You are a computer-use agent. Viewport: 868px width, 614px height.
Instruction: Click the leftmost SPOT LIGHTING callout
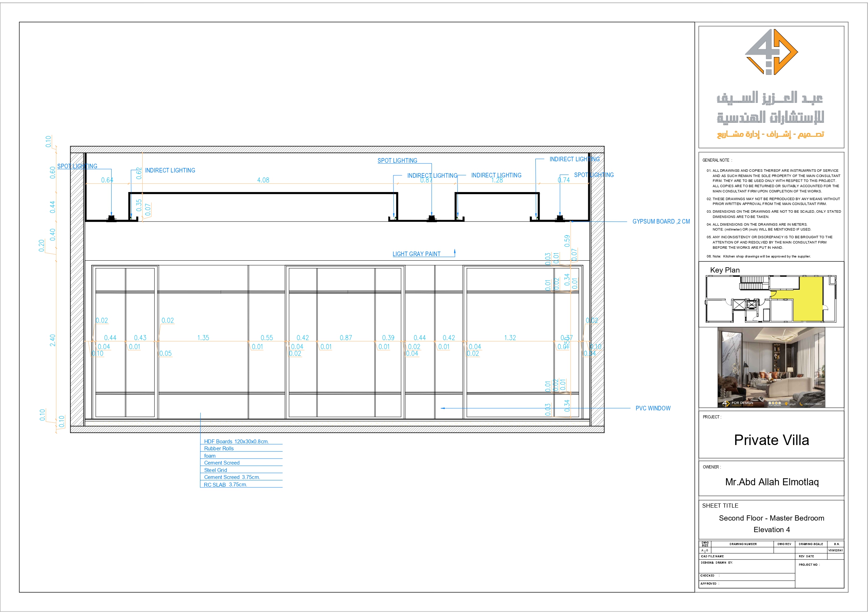pos(77,166)
